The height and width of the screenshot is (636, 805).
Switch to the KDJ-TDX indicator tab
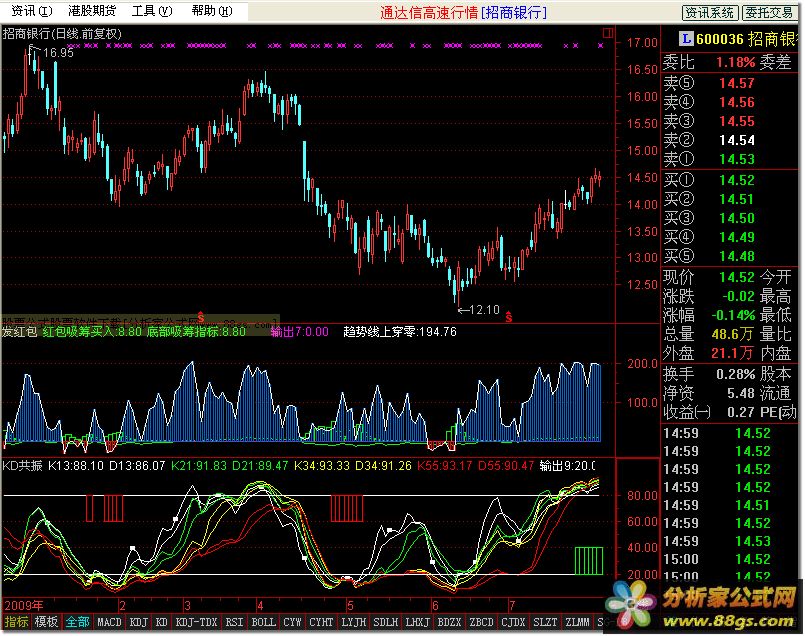point(197,622)
